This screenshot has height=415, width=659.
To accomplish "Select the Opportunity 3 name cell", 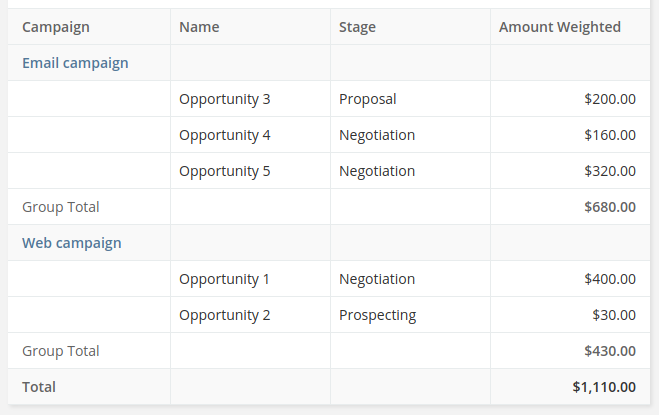I will tap(225, 99).
